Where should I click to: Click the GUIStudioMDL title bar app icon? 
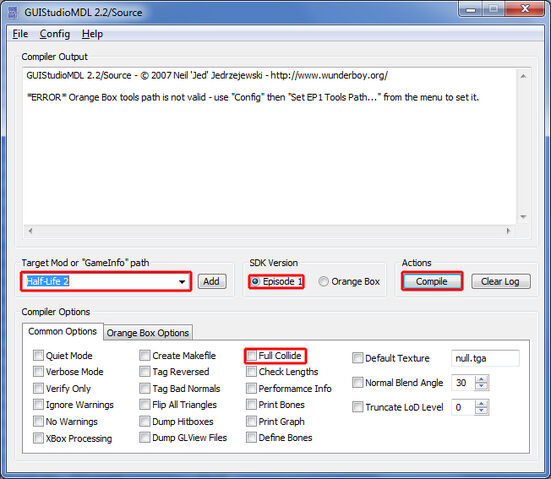(13, 12)
